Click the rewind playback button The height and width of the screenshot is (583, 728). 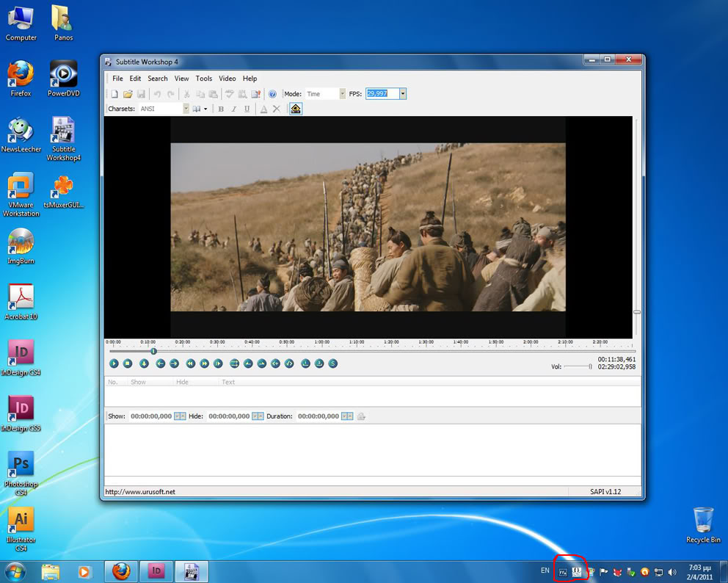pos(190,363)
